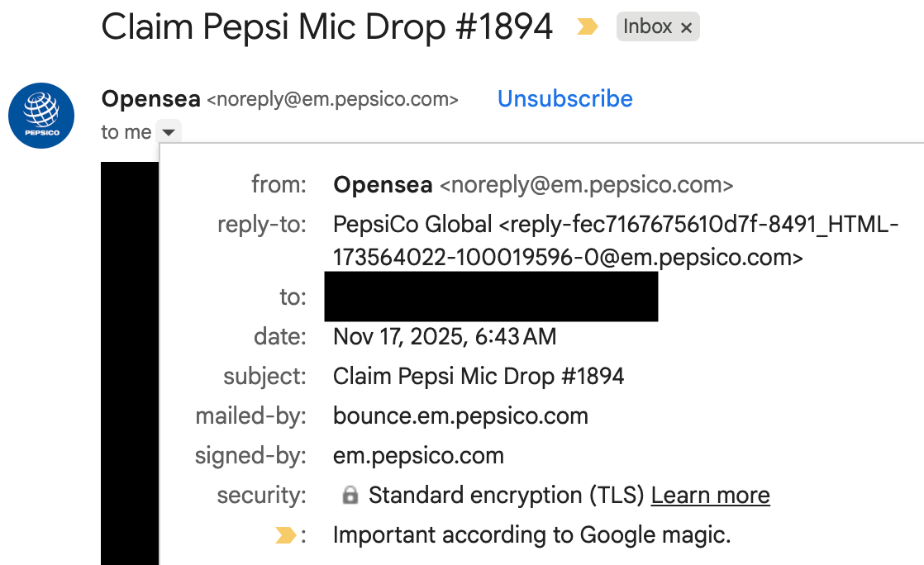
Task: Click the date Nov 17, 2025, 6:43 AM
Action: (445, 337)
